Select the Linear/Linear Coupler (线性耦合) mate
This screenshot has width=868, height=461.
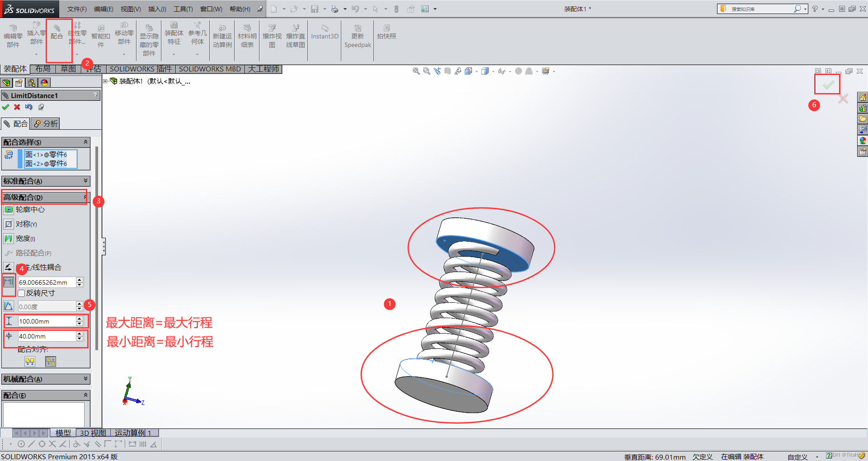[33, 268]
